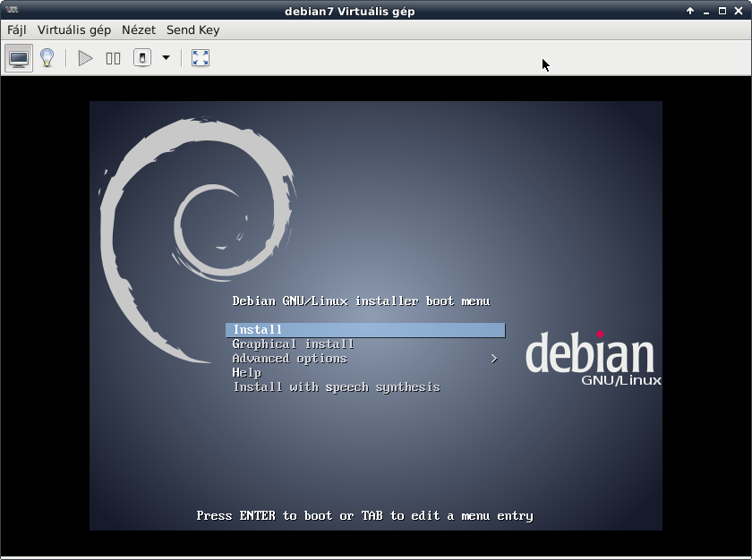Open the Virtuális gép menu
Image resolution: width=752 pixels, height=560 pixels.
74,30
